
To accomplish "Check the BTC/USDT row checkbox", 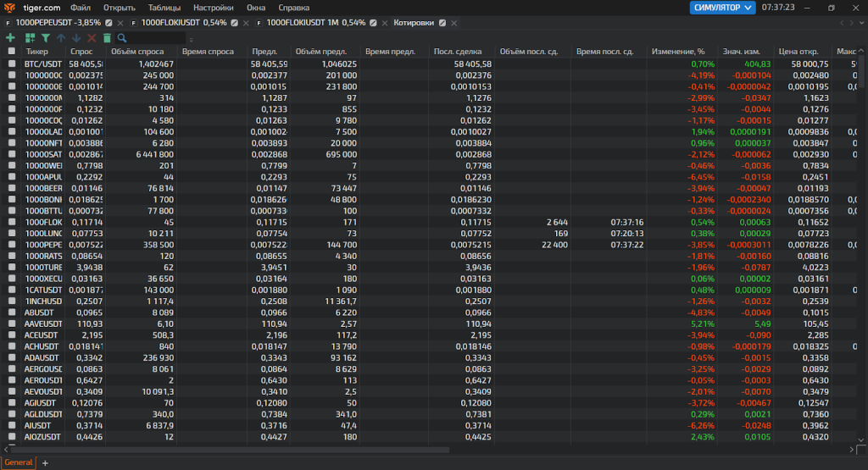I will (x=12, y=64).
